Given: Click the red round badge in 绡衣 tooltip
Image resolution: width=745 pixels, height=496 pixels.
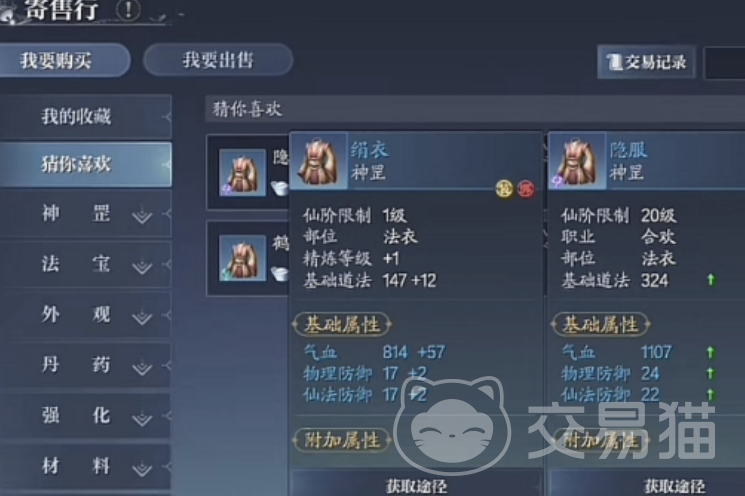Looking at the screenshot, I should (526, 189).
